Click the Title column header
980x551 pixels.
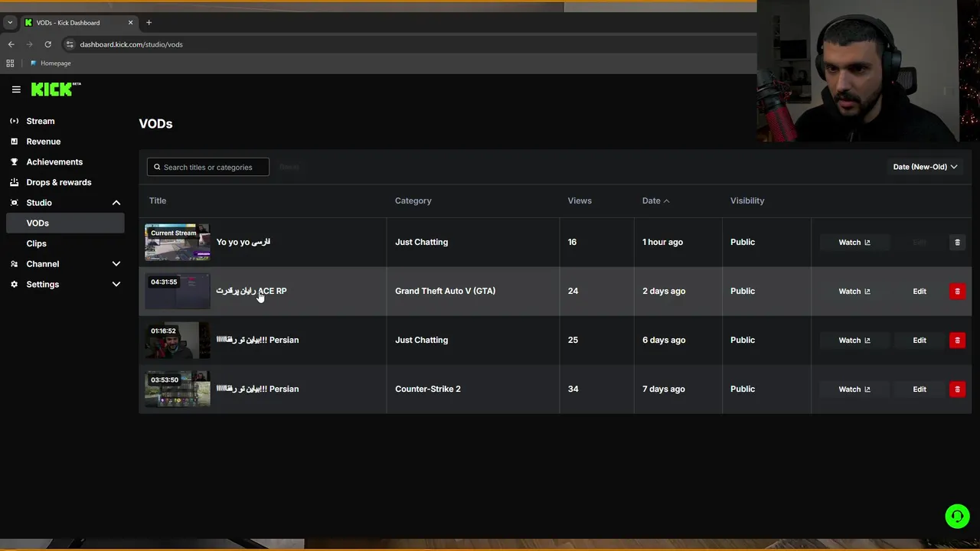pos(158,201)
